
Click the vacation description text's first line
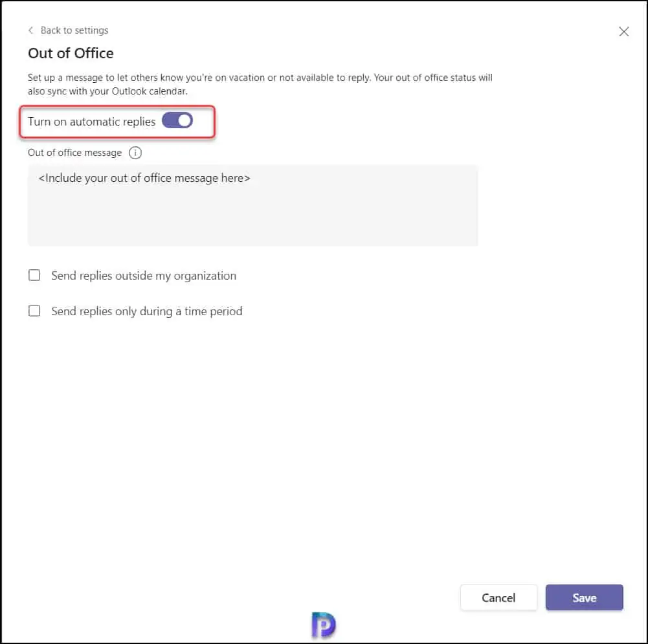click(260, 78)
